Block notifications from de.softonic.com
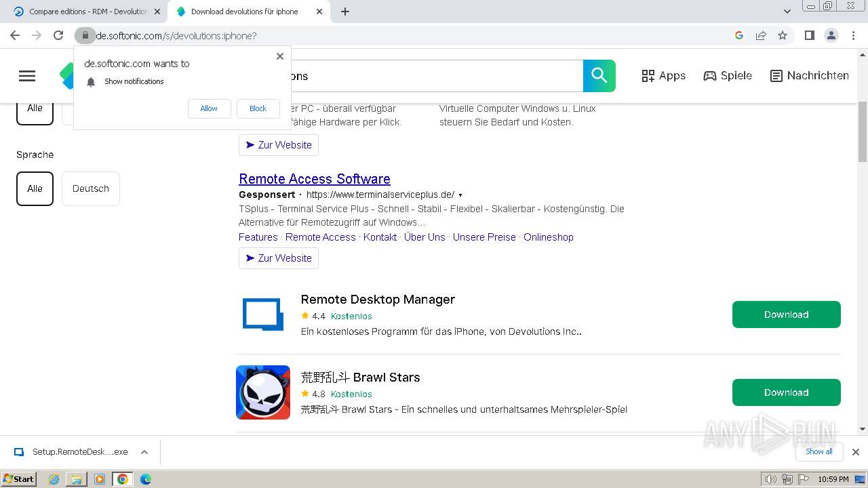 (258, 108)
